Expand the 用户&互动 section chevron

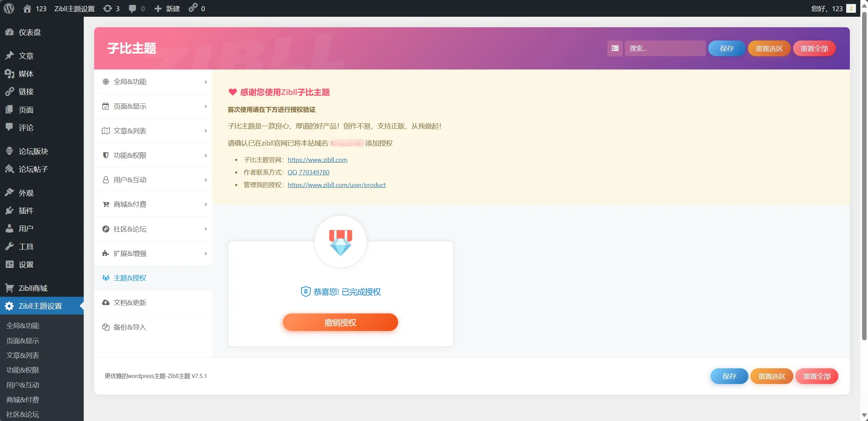206,180
